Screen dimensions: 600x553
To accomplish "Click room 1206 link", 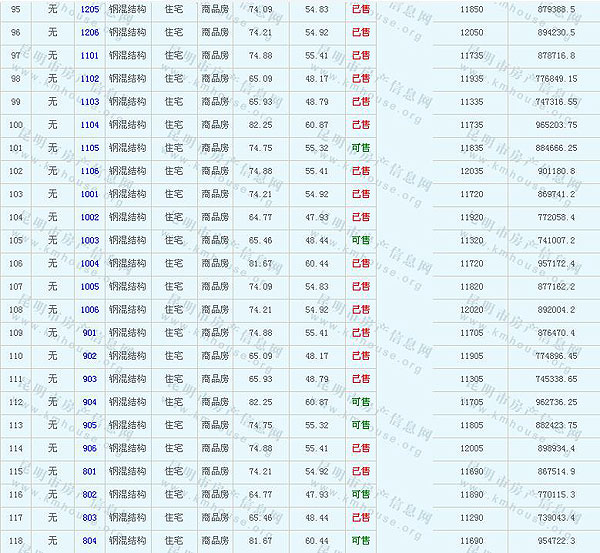I will coord(89,32).
